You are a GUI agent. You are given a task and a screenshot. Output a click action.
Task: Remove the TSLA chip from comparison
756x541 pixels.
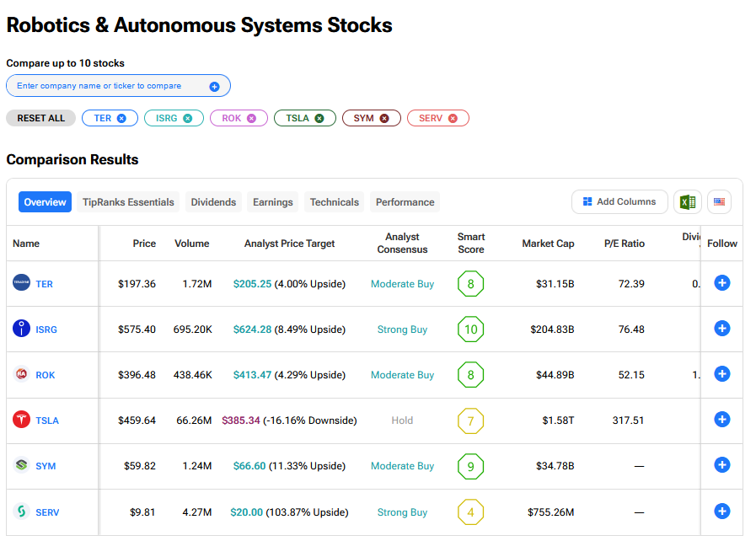coord(319,119)
